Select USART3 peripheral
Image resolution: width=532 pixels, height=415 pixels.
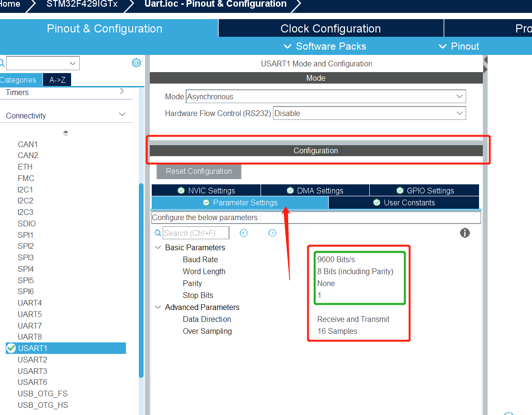(x=32, y=371)
